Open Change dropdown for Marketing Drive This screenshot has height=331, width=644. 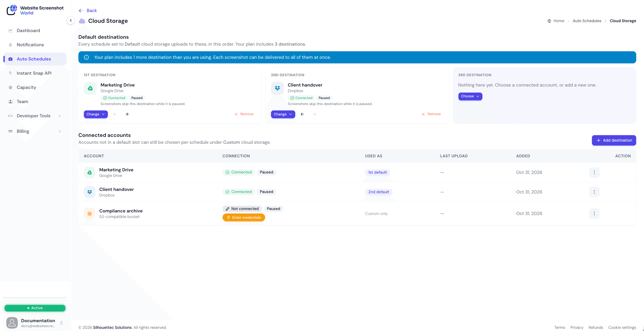96,114
